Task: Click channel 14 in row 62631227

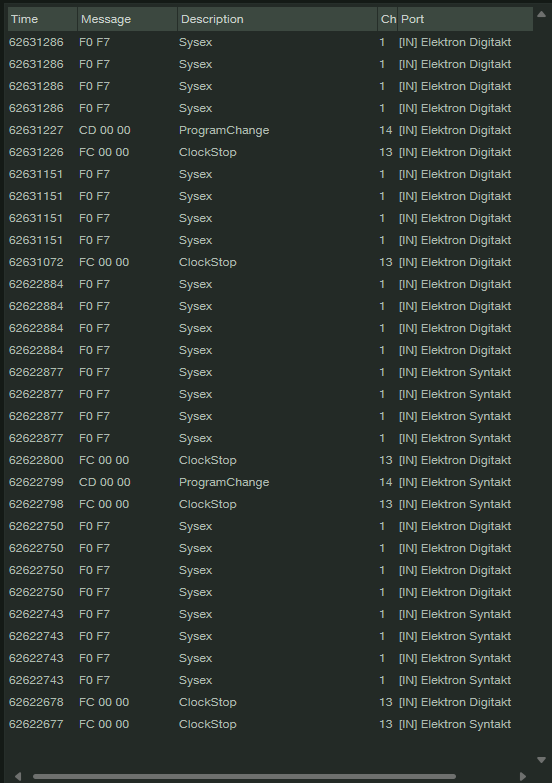Action: [386, 130]
